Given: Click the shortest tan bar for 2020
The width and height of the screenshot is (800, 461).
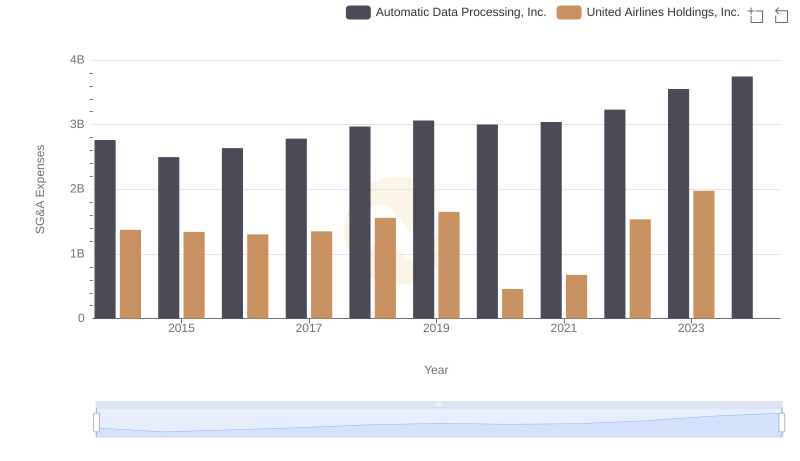Looking at the screenshot, I should tap(512, 303).
